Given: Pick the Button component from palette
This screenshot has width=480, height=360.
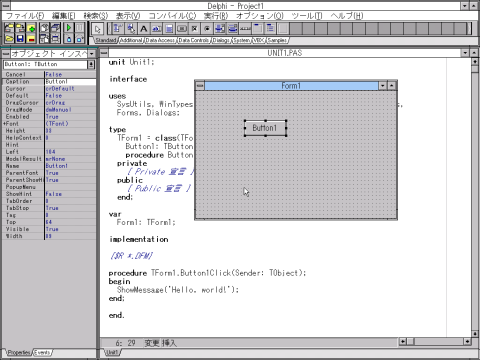Looking at the screenshot, I should [x=182, y=29].
